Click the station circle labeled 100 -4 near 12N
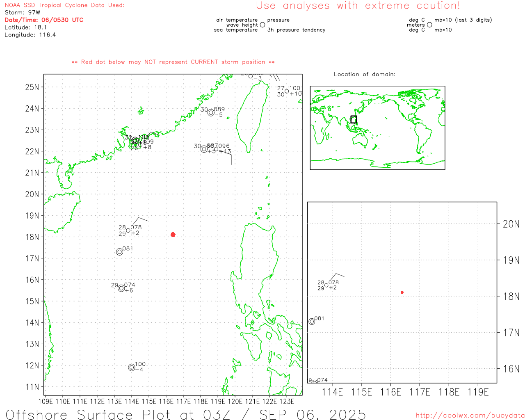Image resolution: width=525 pixels, height=420 pixels. click(132, 367)
